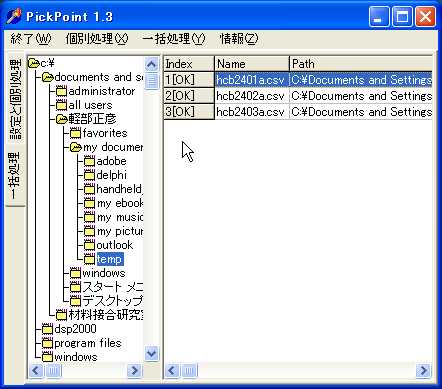442x389 pixels.
Task: Click the outlook folder icon
Action: pos(89,245)
